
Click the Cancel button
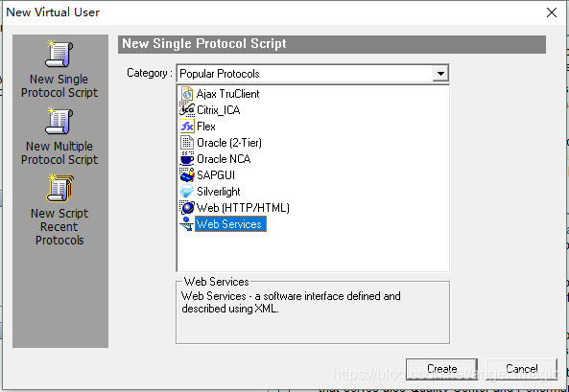pyautogui.click(x=521, y=369)
